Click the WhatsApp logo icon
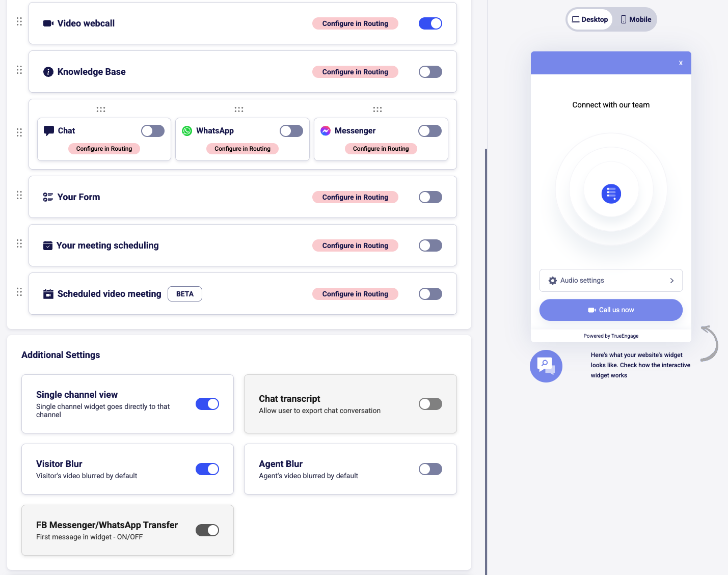This screenshot has width=728, height=575. [x=187, y=131]
